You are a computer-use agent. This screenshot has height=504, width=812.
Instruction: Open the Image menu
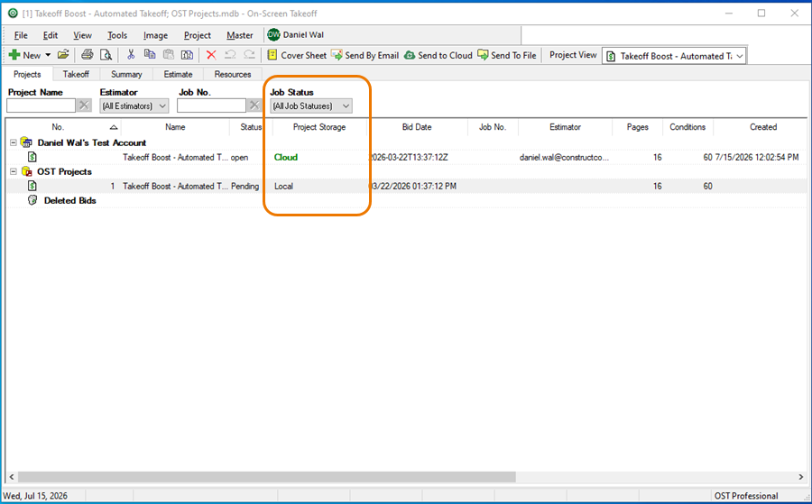coord(155,35)
